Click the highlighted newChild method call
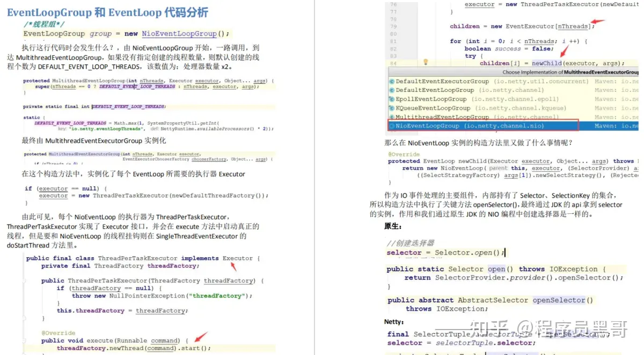 (x=547, y=63)
